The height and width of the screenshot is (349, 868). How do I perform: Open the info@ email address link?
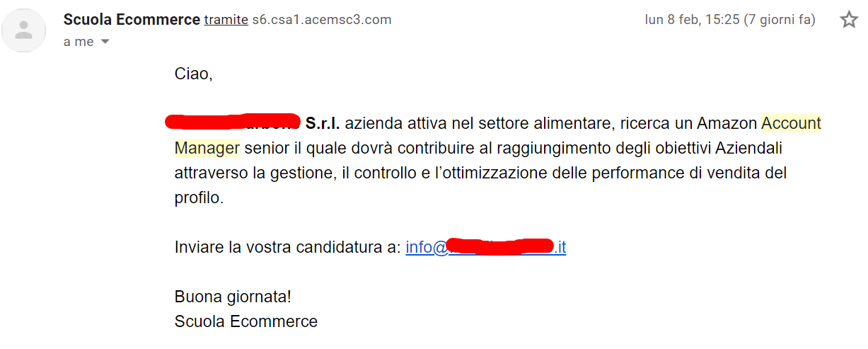point(486,248)
